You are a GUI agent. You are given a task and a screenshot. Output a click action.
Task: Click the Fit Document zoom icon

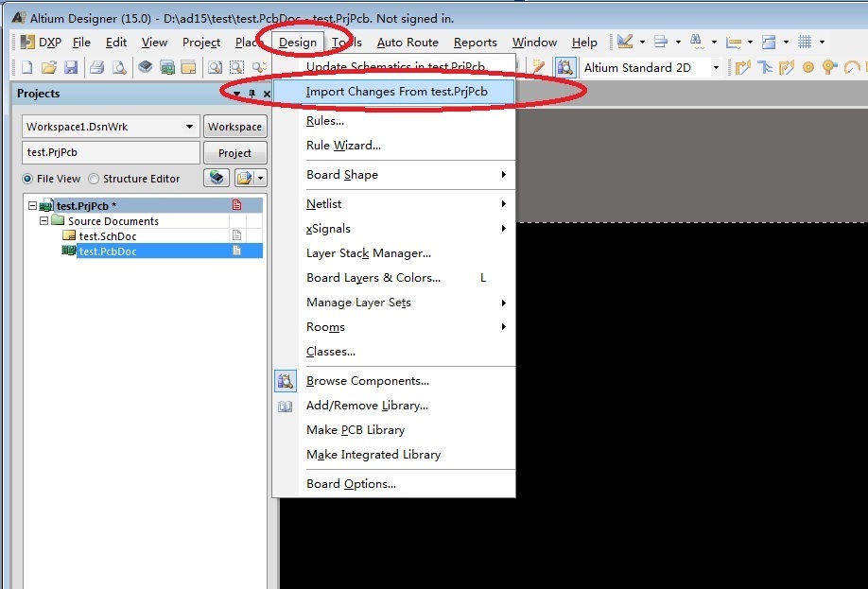(215, 67)
